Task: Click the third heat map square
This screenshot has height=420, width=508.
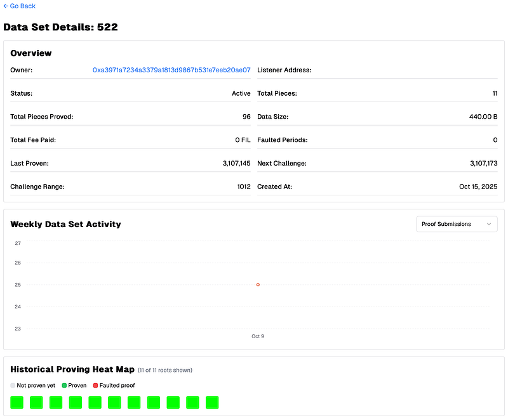Action: click(56, 402)
